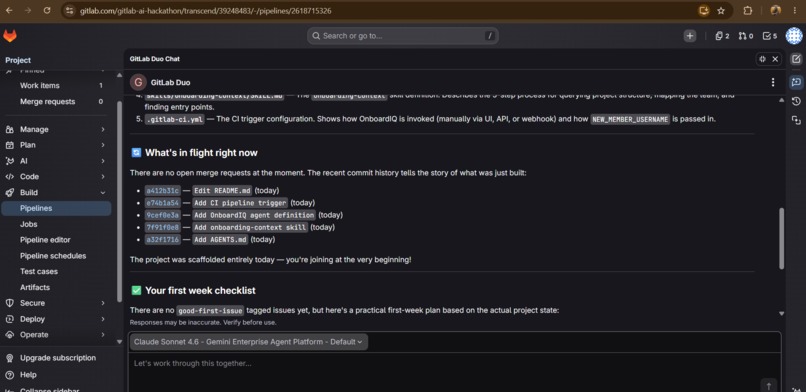This screenshot has height=392, width=806.
Task: Select Pipelines in Build menu
Action: [x=56, y=208]
